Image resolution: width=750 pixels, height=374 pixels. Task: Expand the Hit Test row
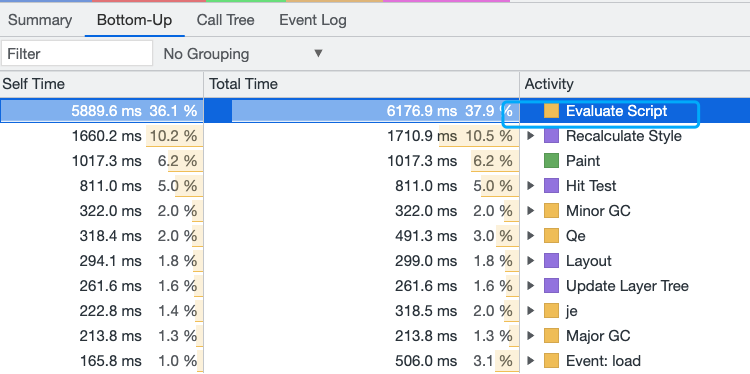tap(530, 186)
